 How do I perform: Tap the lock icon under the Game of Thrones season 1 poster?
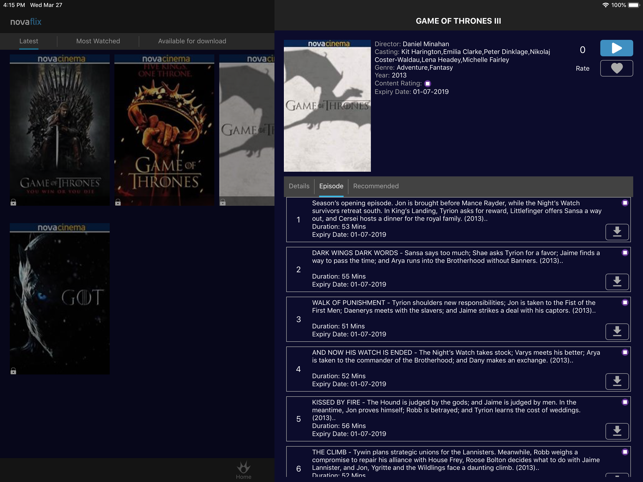pos(13,202)
